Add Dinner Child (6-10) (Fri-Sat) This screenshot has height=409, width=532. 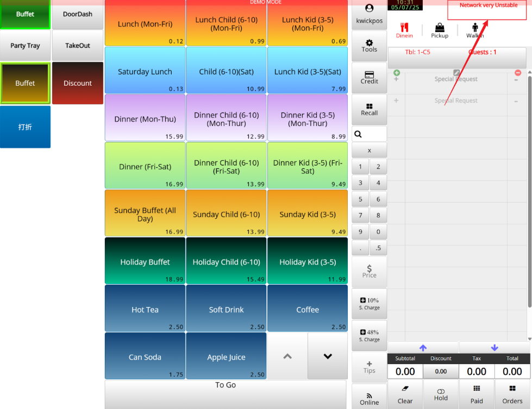[226, 166]
